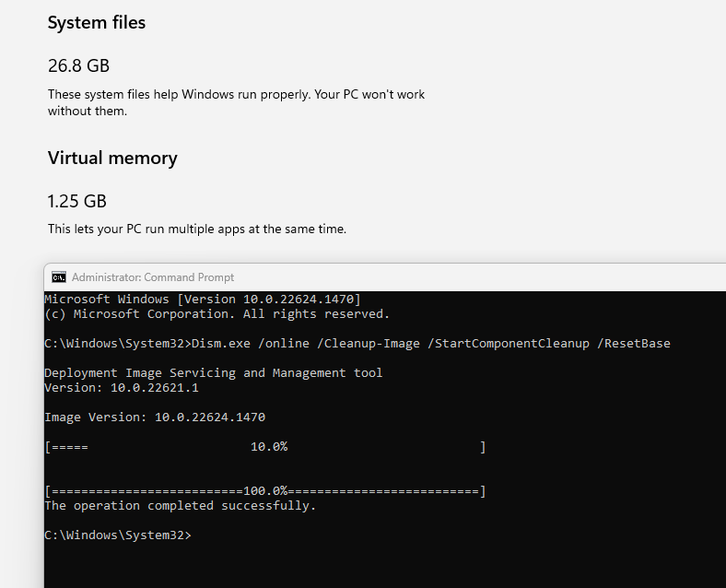The width and height of the screenshot is (726, 588).
Task: Click the "run multiple apps" description text
Action: click(x=197, y=229)
